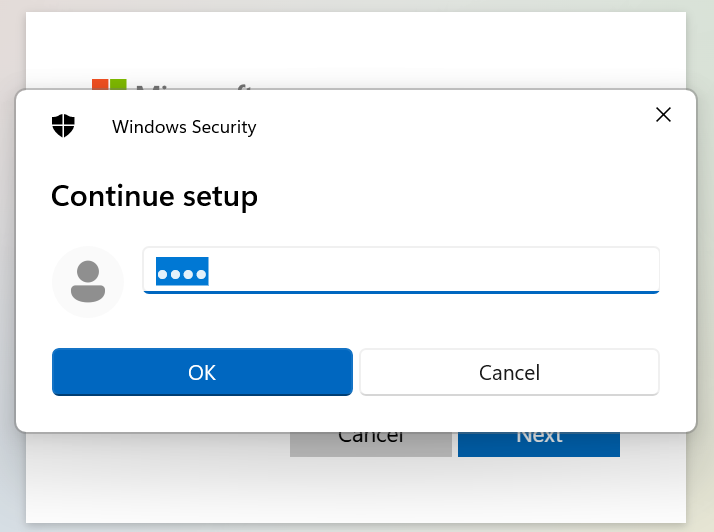714x532 pixels.
Task: Click the "Continue setup" heading
Action: pyautogui.click(x=154, y=196)
